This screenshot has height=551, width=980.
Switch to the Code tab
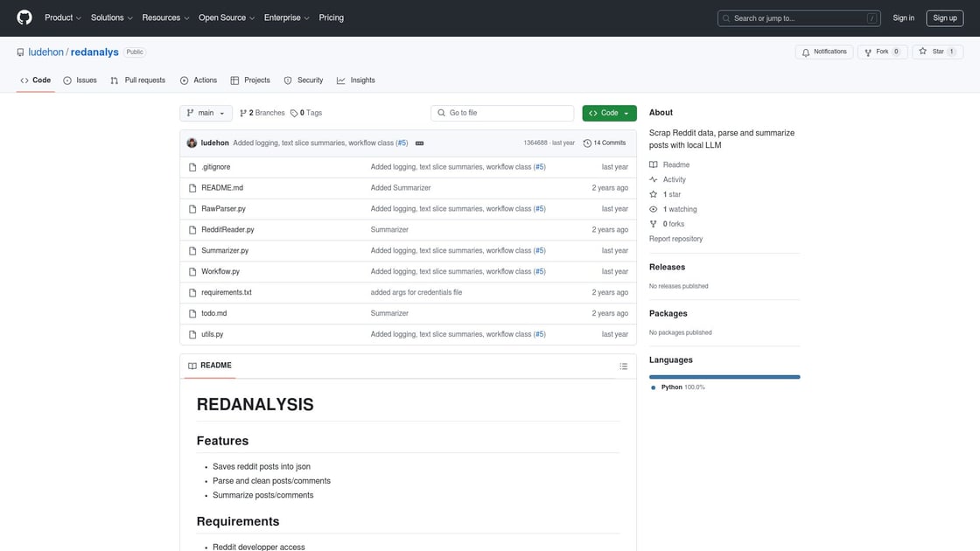point(36,80)
